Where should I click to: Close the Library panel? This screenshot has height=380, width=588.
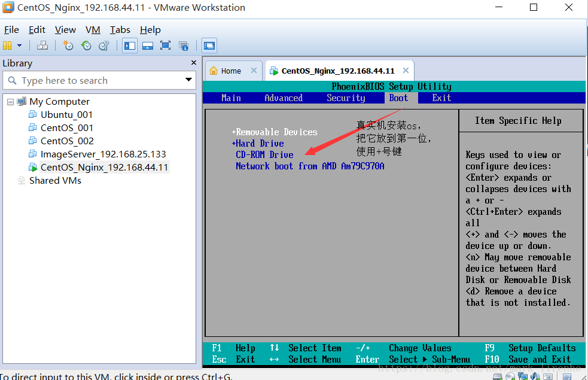click(193, 63)
